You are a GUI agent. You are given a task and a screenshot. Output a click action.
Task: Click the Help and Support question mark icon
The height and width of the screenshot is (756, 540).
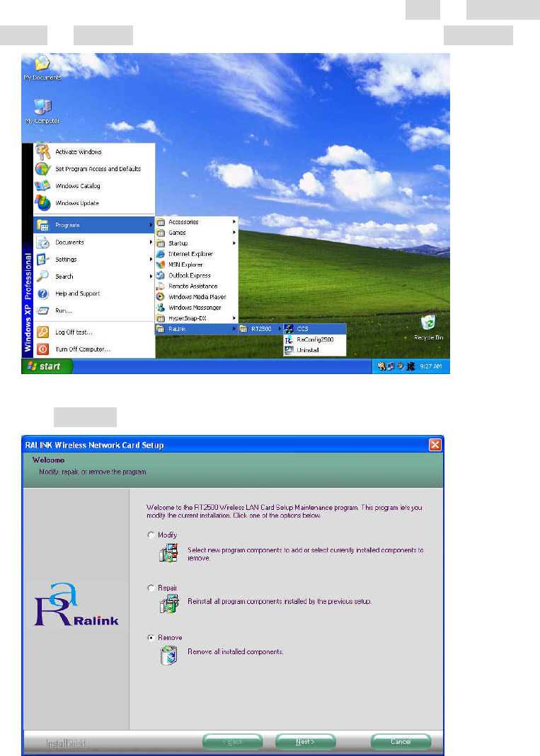[43, 293]
